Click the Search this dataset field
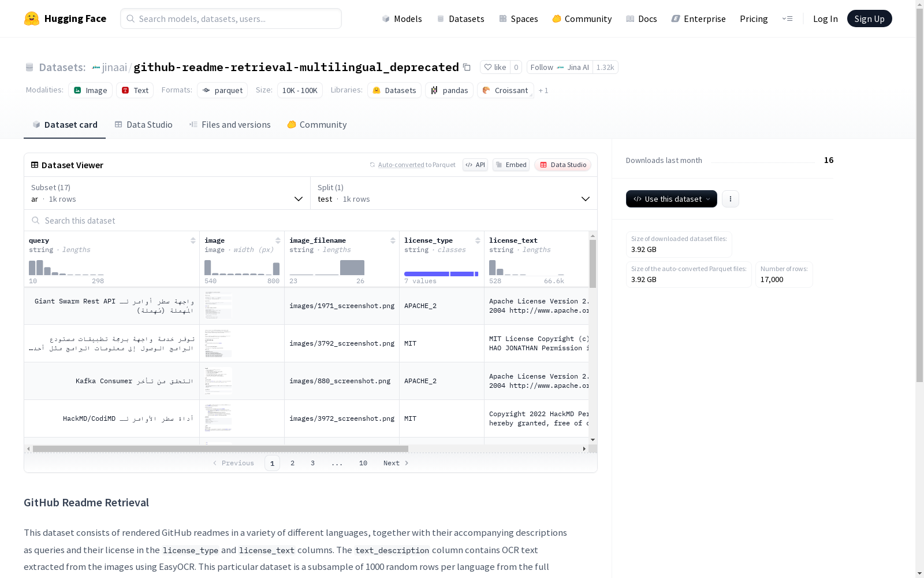The image size is (924, 578). click(x=311, y=220)
